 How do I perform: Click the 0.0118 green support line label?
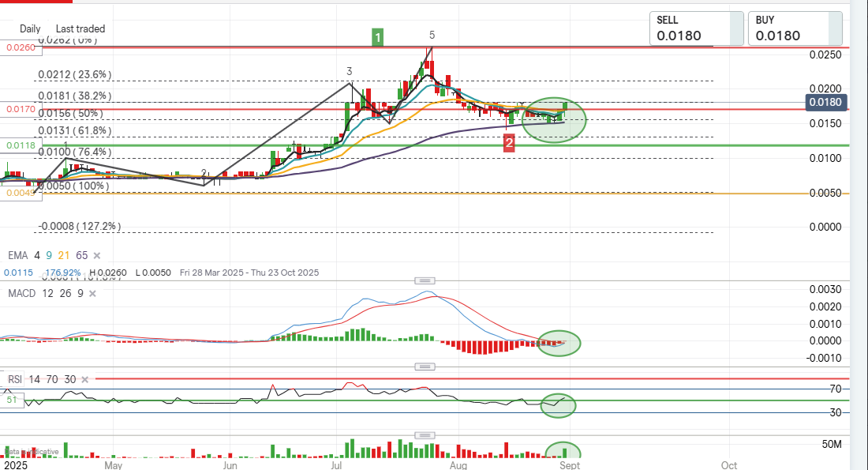(x=19, y=145)
